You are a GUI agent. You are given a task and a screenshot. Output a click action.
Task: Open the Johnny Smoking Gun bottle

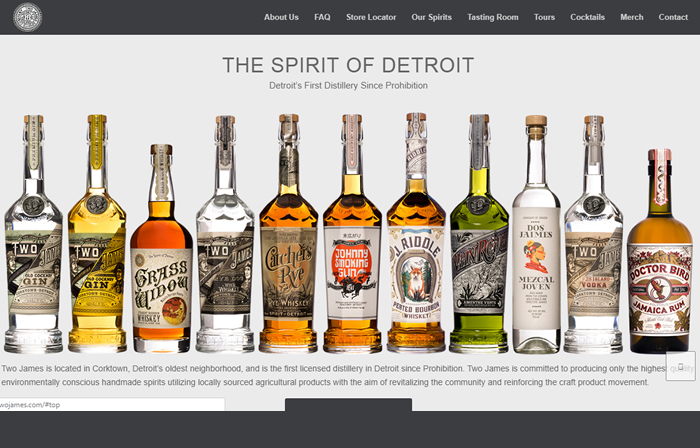pos(352,233)
